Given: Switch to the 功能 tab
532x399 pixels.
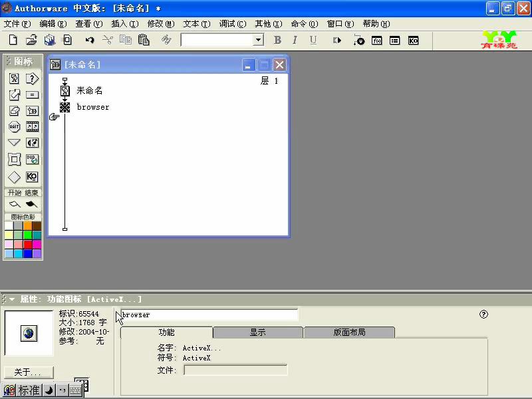Looking at the screenshot, I should (167, 332).
